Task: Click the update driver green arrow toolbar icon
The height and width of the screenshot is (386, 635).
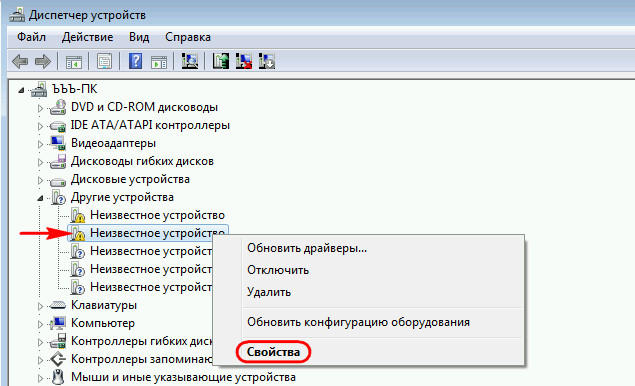Action: 221,61
